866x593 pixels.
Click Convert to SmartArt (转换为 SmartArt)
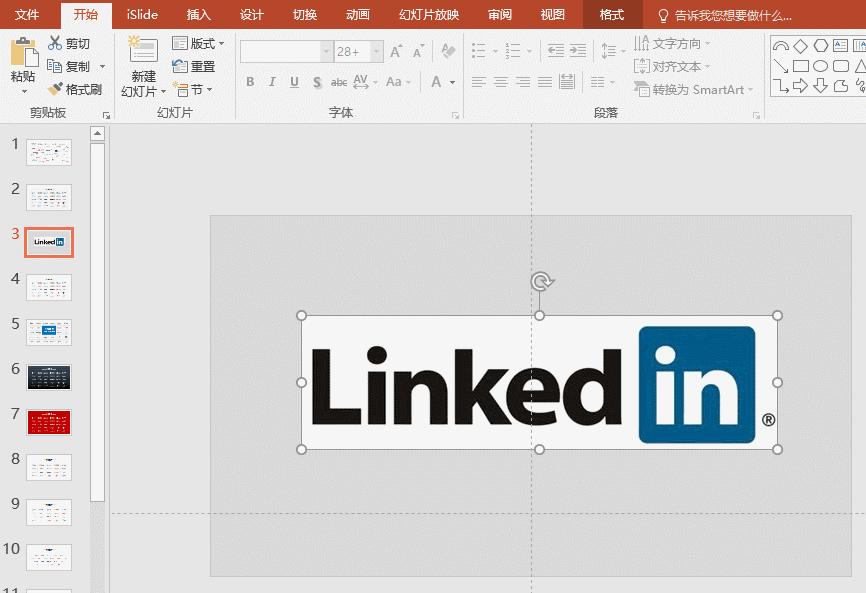tap(693, 89)
